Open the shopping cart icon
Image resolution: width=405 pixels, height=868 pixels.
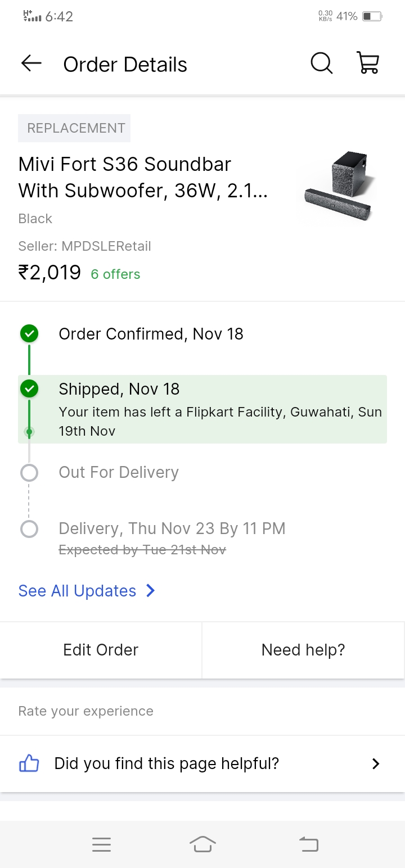[368, 64]
